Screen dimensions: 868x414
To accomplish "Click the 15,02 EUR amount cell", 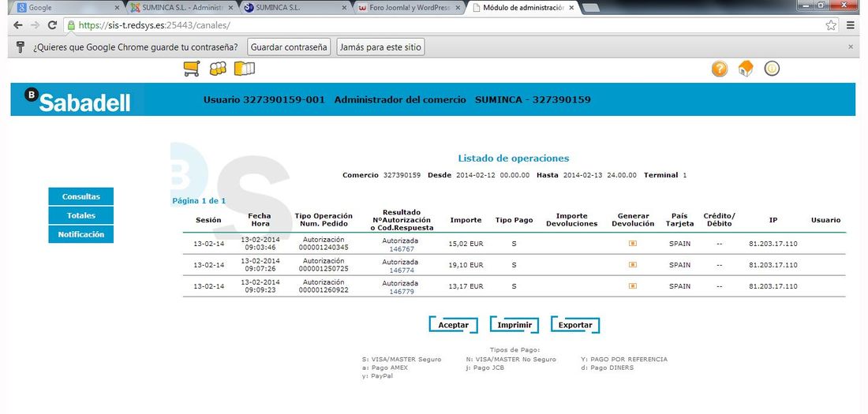I will [x=466, y=244].
